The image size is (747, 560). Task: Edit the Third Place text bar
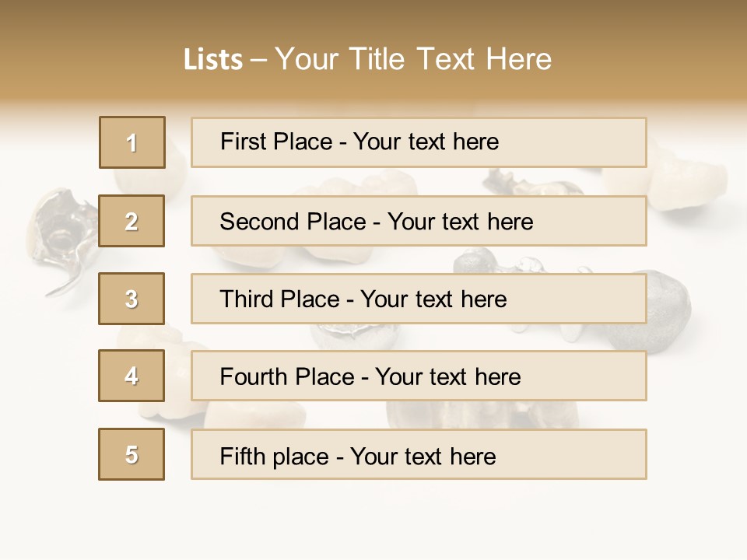(419, 299)
